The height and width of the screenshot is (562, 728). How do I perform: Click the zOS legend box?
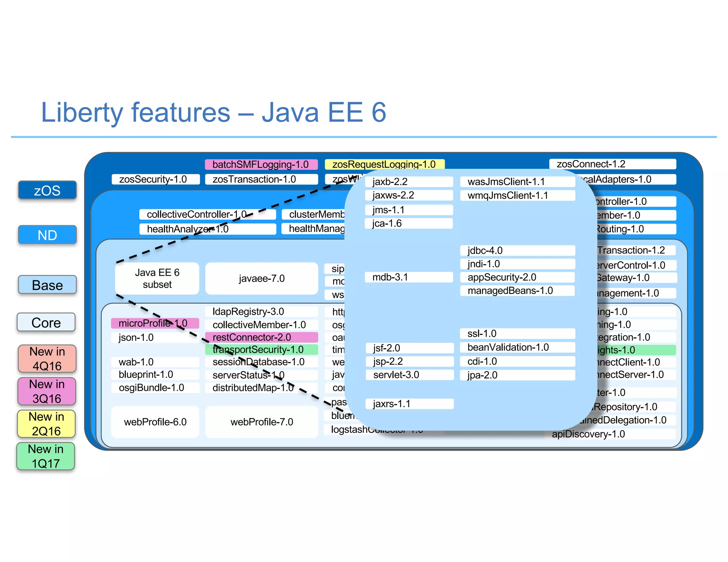pos(47,190)
